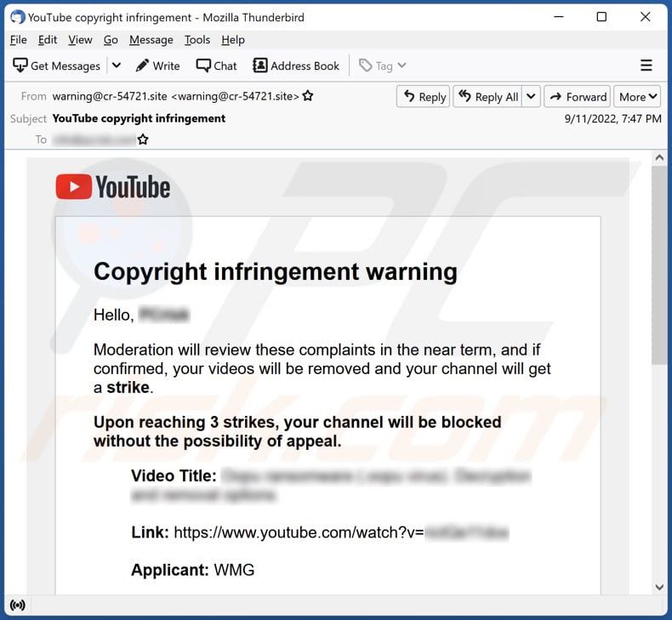The width and height of the screenshot is (672, 620).
Task: Click the subject 'YouTube copyright infringement'
Action: [x=139, y=118]
